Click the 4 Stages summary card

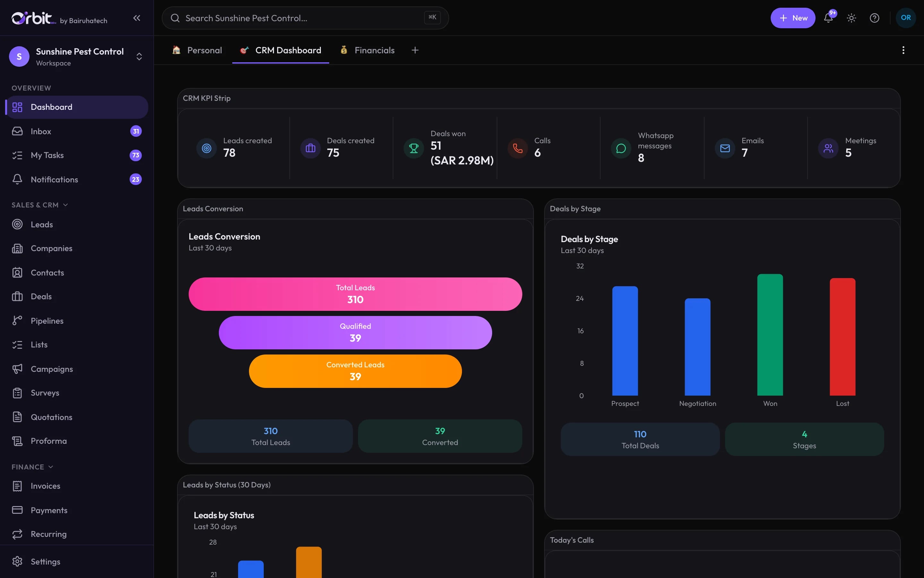coord(805,439)
